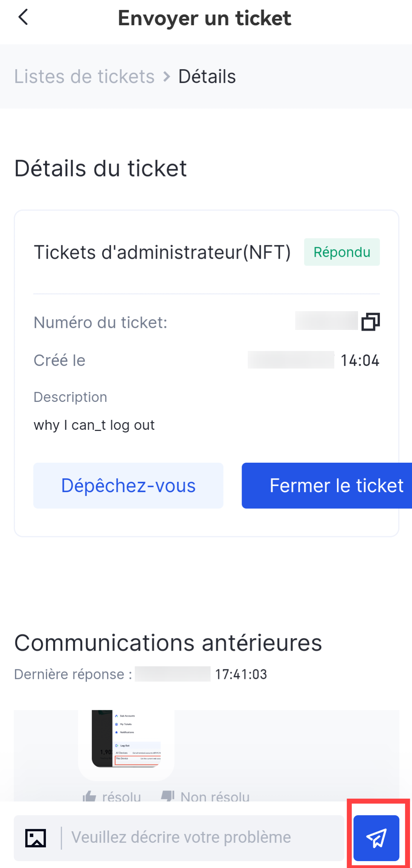Screen dimensions: 412x868
Task: Click the Tickets d'administrateur(NFT) title
Action: point(162,253)
